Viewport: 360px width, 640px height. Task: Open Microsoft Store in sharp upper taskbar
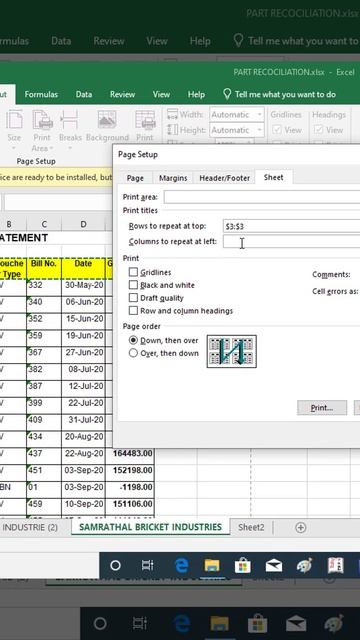(x=243, y=565)
